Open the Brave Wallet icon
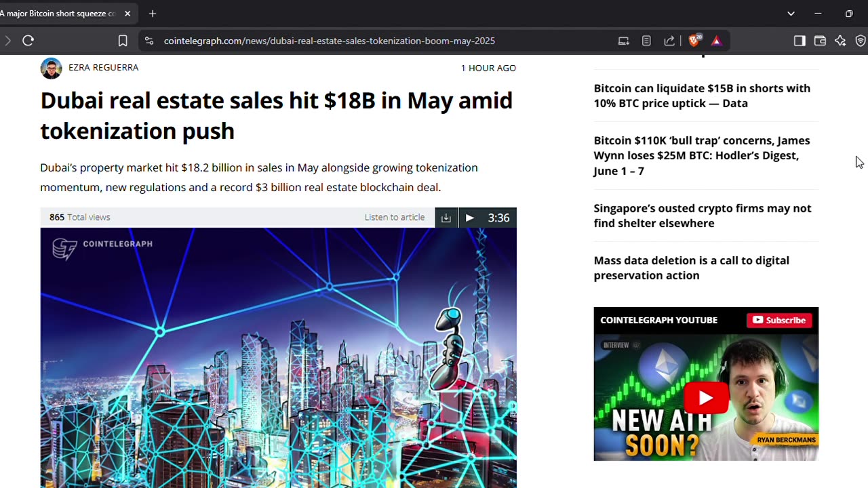The width and height of the screenshot is (868, 488). 820,41
